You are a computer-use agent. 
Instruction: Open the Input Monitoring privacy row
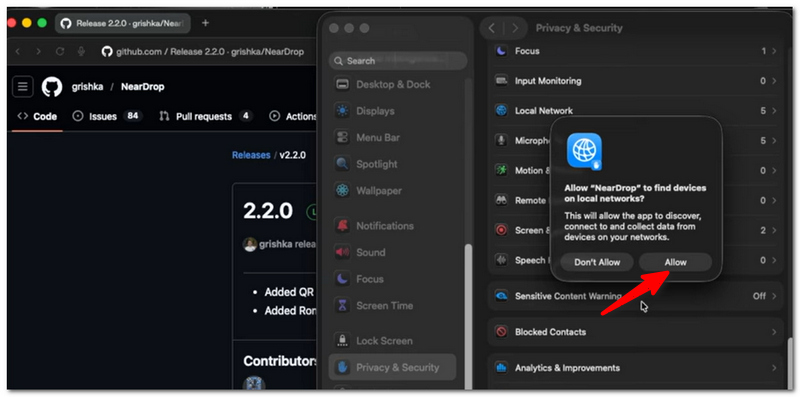pos(635,81)
